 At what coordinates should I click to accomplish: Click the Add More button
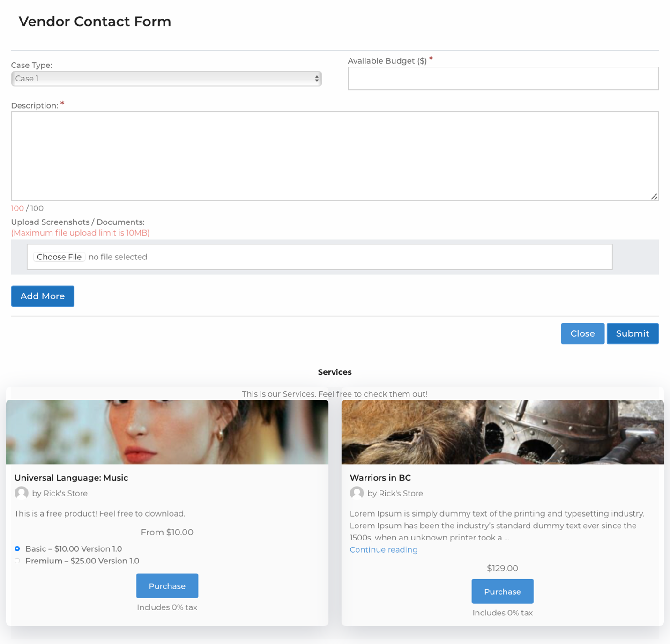pos(43,296)
